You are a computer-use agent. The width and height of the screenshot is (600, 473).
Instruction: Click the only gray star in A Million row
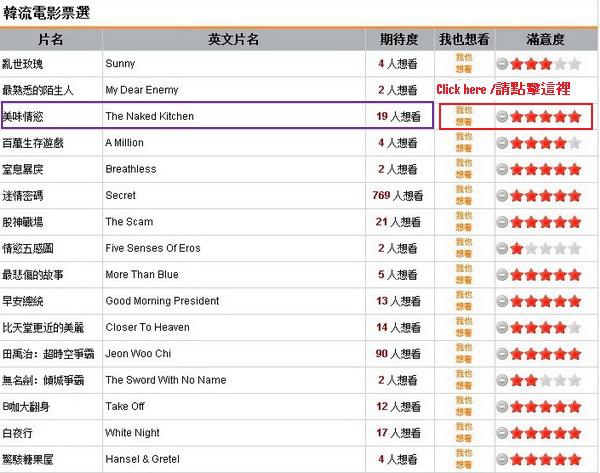click(x=575, y=143)
